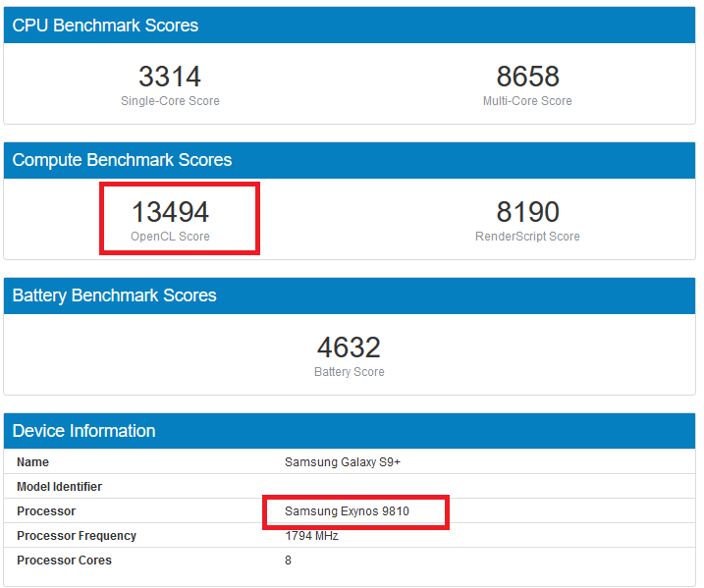Screen dimensions: 704x588
Task: Click the Battery Benchmark Scores heading
Action: tap(115, 295)
